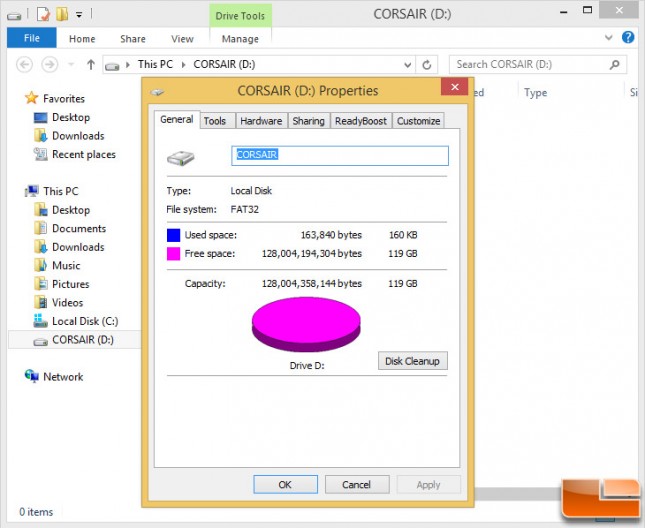The image size is (645, 528).
Task: Click the Type column header
Action: 535,93
